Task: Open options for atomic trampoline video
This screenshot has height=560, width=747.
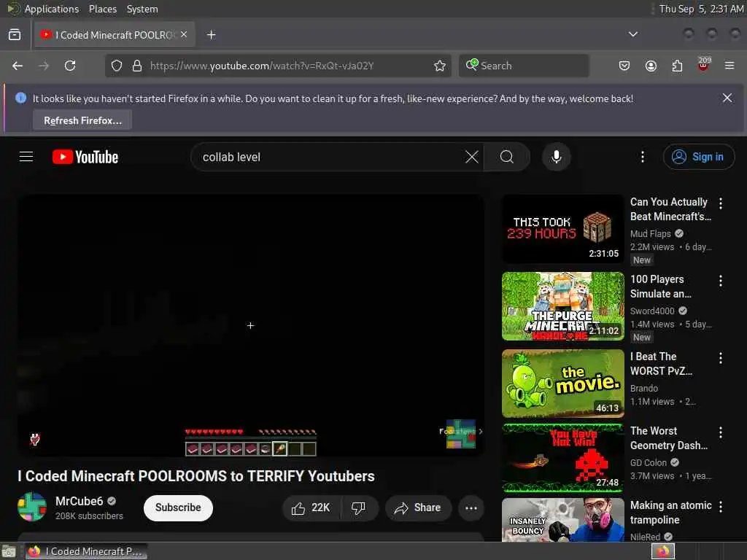Action: pyautogui.click(x=720, y=507)
